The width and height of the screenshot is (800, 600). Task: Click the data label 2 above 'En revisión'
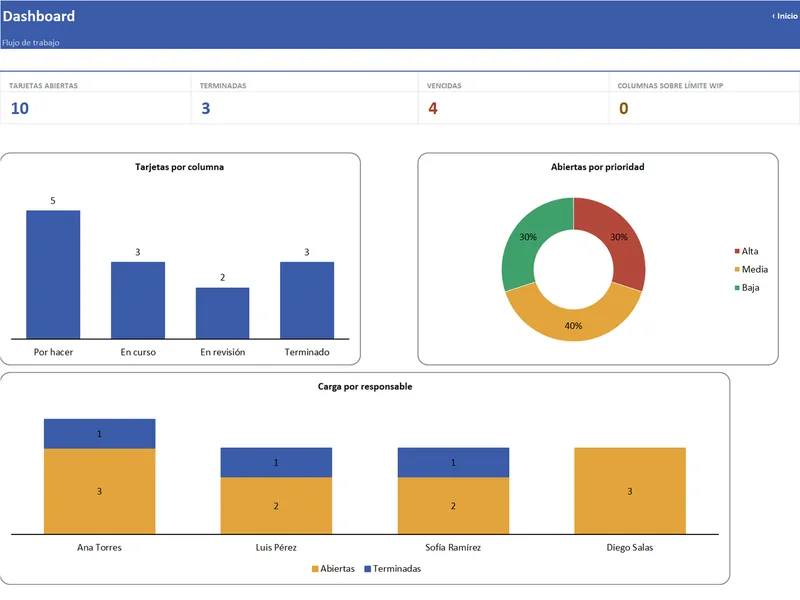pyautogui.click(x=222, y=278)
